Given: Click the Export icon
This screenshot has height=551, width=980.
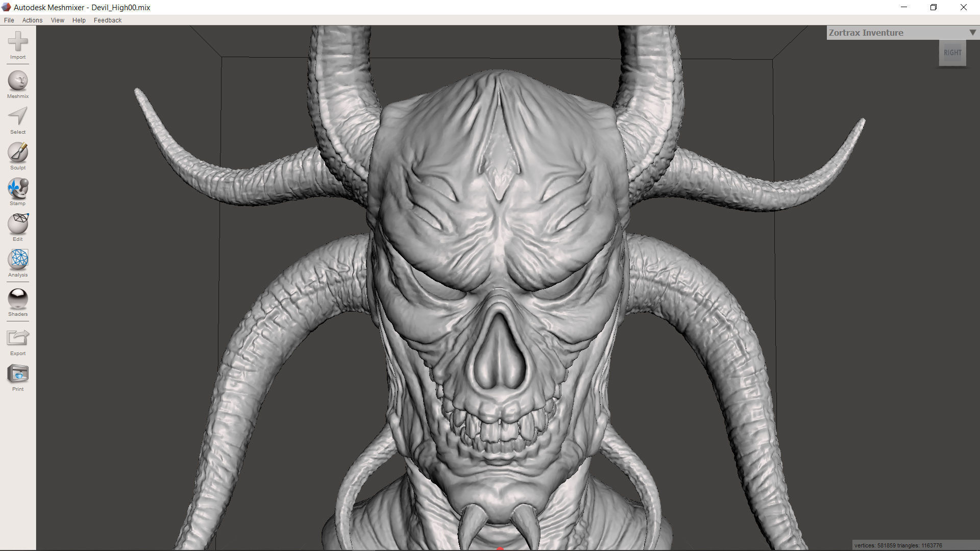Looking at the screenshot, I should coord(18,338).
